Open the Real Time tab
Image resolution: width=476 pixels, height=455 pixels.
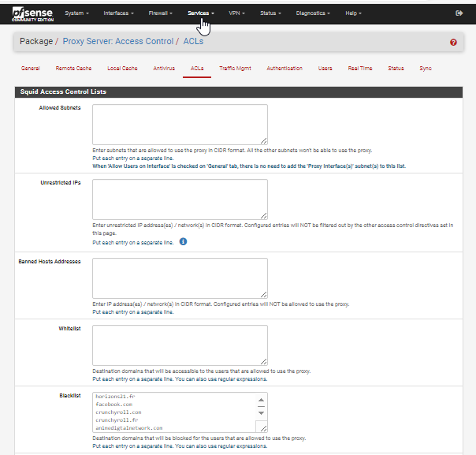pyautogui.click(x=360, y=69)
